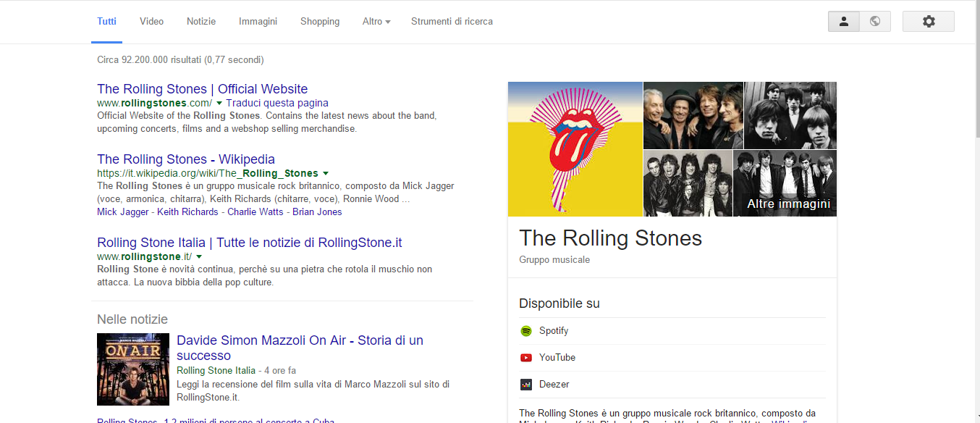The height and width of the screenshot is (423, 980).
Task: Follow the Keith Richards sublink
Action: 187,212
